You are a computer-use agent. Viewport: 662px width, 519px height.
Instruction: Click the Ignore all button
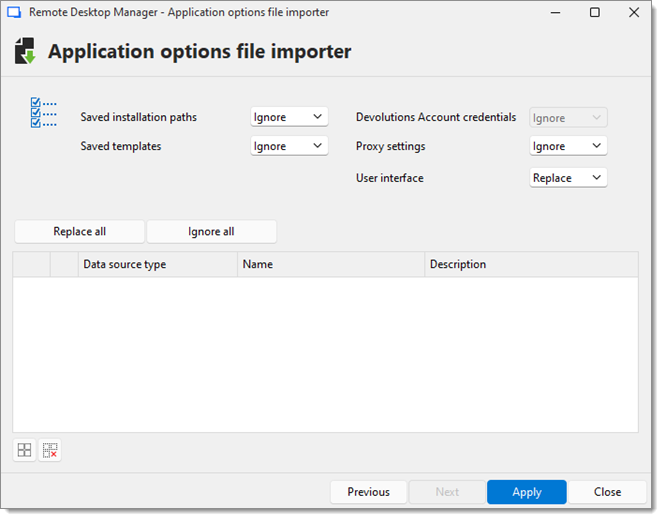tap(212, 231)
